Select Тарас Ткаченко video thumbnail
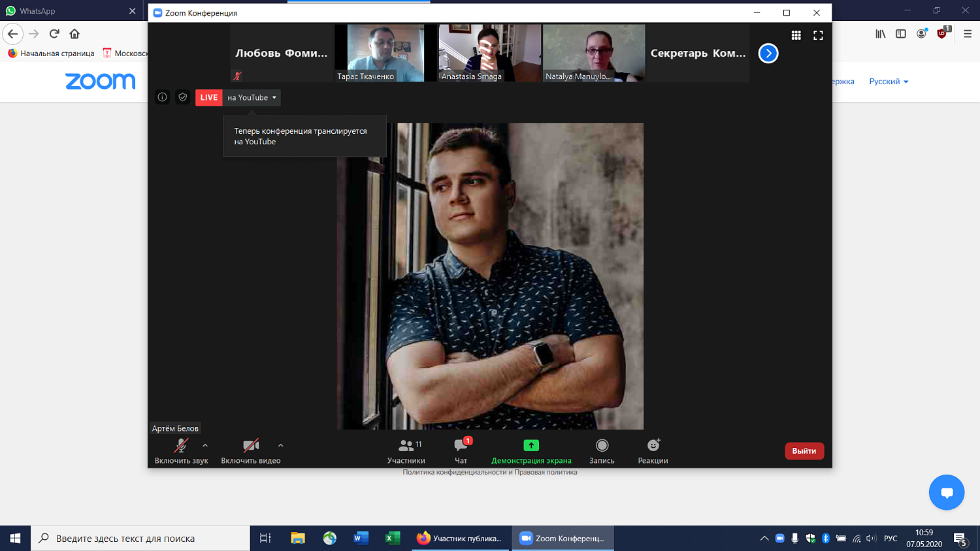The height and width of the screenshot is (551, 980). [x=385, y=53]
